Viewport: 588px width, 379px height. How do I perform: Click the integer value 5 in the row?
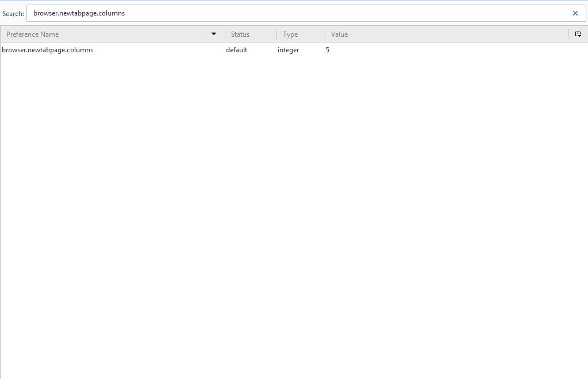[x=328, y=50]
